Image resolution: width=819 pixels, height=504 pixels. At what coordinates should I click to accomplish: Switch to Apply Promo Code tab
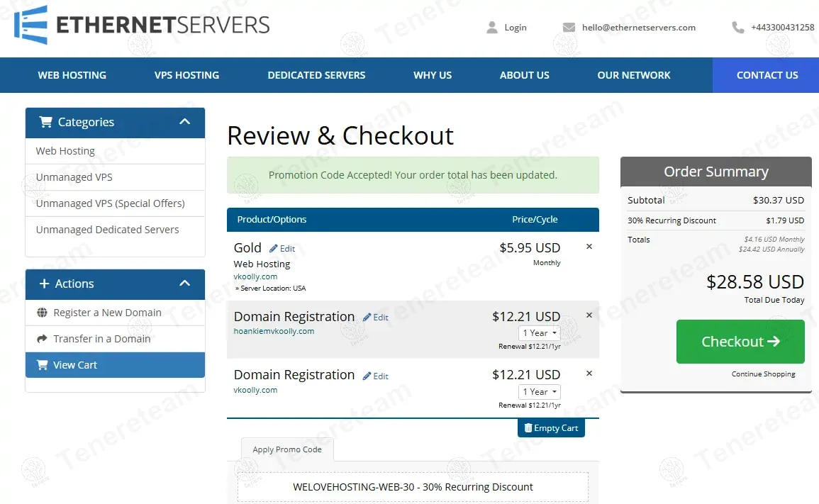287,449
